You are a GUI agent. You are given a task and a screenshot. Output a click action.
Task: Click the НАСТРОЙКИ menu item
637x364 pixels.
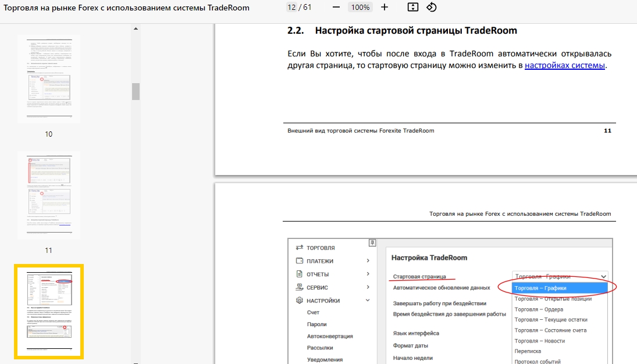tap(323, 301)
